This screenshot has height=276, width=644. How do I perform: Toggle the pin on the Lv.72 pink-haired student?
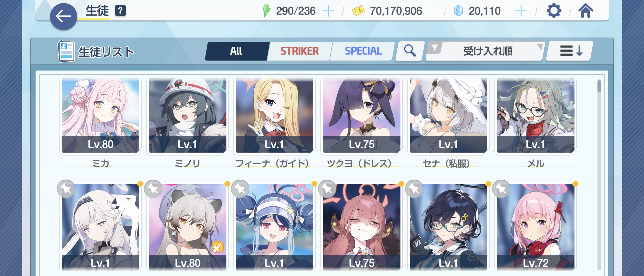[501, 189]
